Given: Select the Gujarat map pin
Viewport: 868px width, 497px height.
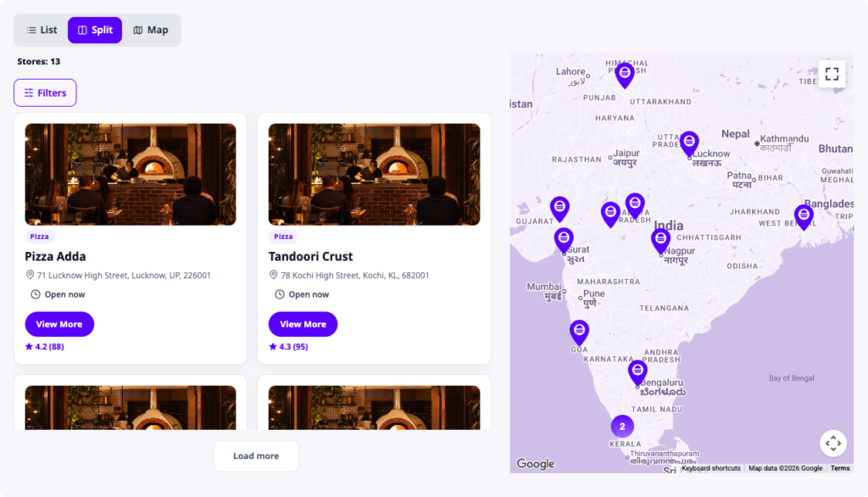Looking at the screenshot, I should pyautogui.click(x=559, y=209).
